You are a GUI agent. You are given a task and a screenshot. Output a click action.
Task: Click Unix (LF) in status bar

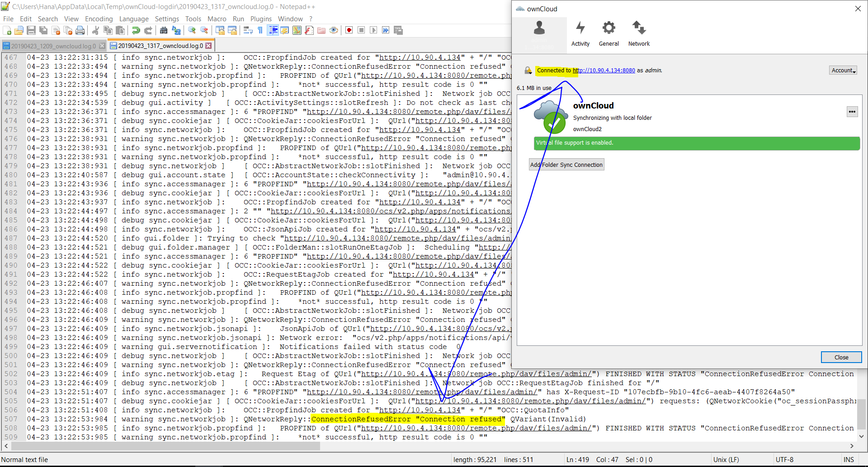[726, 460]
